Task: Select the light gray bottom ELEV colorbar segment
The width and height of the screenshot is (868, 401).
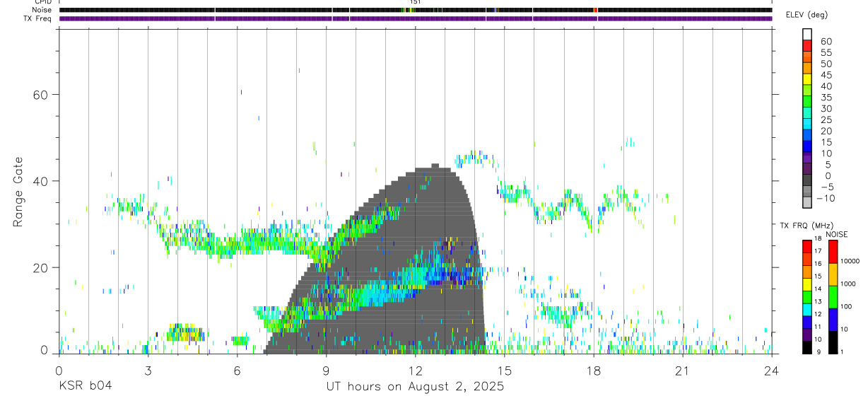Action: pyautogui.click(x=807, y=202)
